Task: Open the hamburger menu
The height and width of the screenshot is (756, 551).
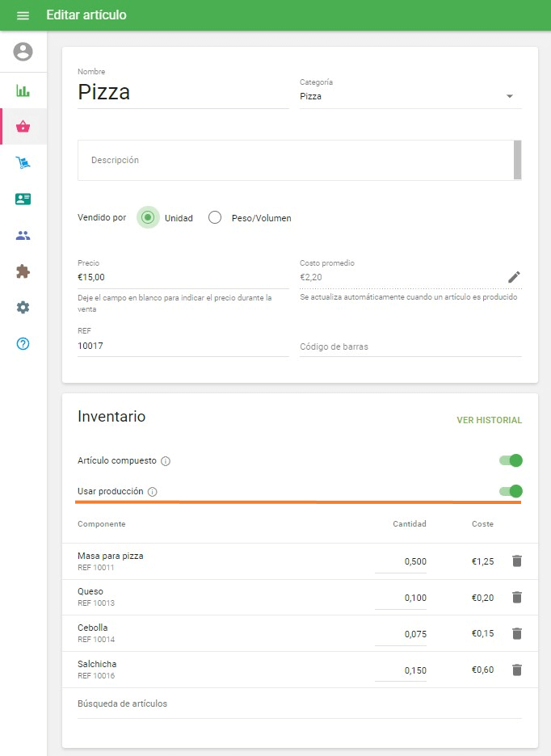Action: tap(23, 15)
